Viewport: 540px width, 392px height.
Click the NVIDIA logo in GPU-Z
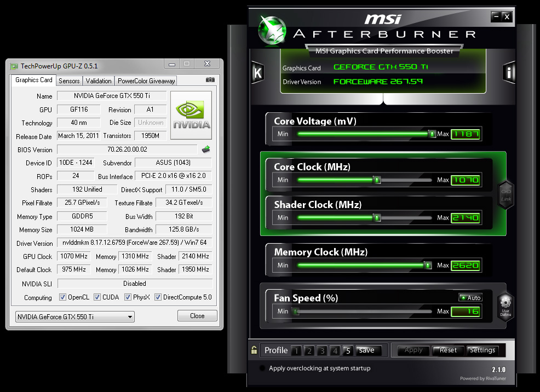[191, 116]
